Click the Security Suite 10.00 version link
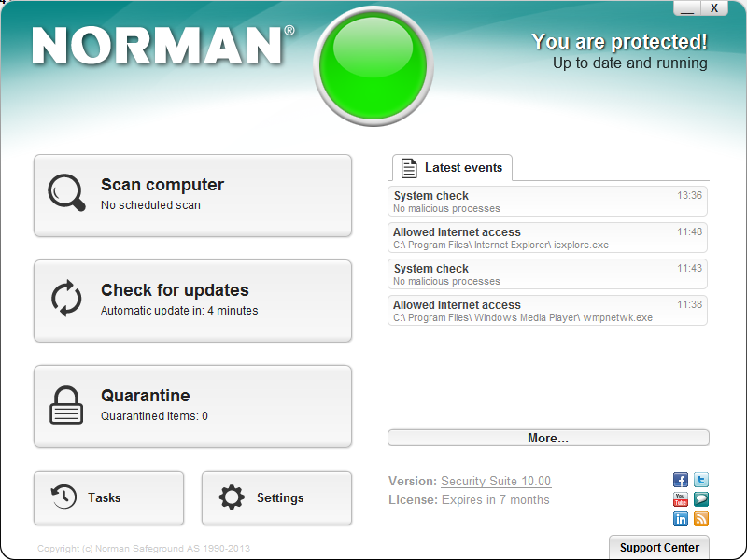This screenshot has height=560, width=747. pos(496,482)
